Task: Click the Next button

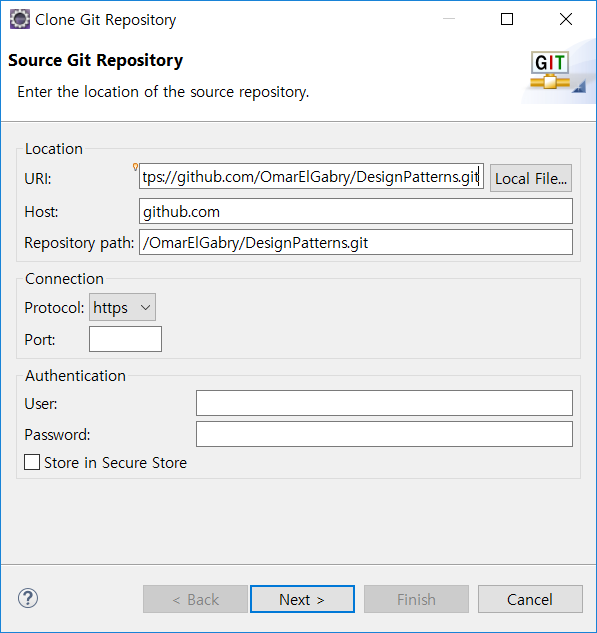Action: coord(302,599)
